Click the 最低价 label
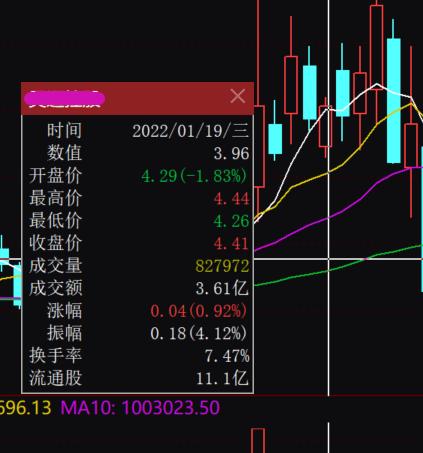This screenshot has height=453, width=423. click(55, 221)
